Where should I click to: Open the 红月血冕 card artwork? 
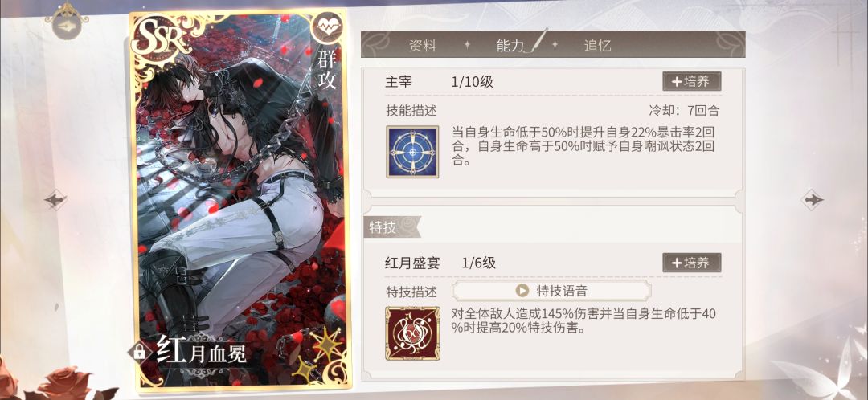[240, 199]
